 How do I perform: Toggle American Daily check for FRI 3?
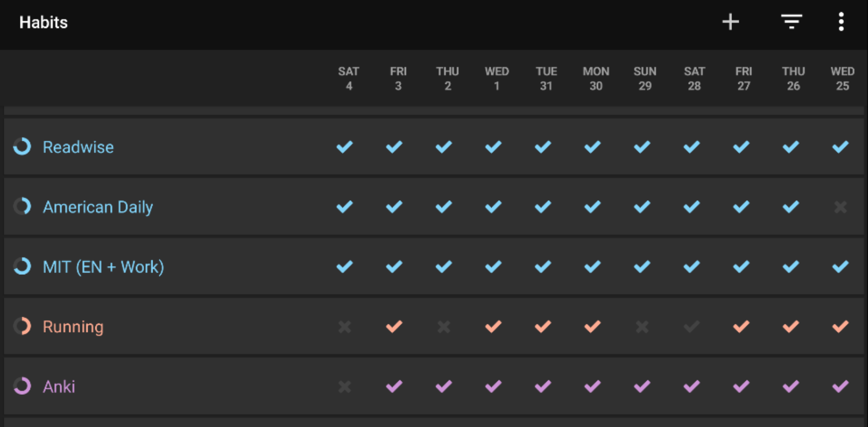[x=394, y=207]
